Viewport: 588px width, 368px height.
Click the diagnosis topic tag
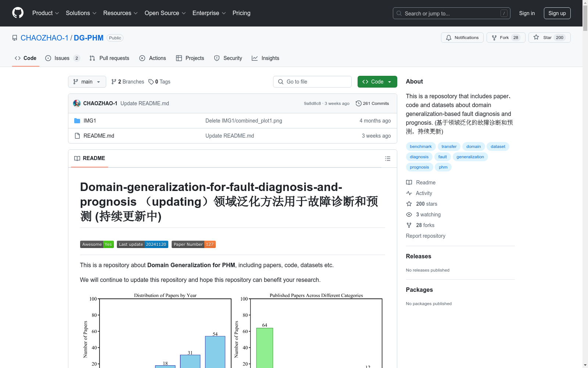419,157
